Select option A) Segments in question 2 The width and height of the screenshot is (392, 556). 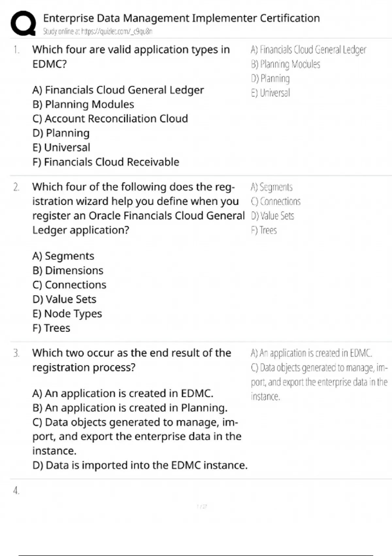(x=63, y=256)
